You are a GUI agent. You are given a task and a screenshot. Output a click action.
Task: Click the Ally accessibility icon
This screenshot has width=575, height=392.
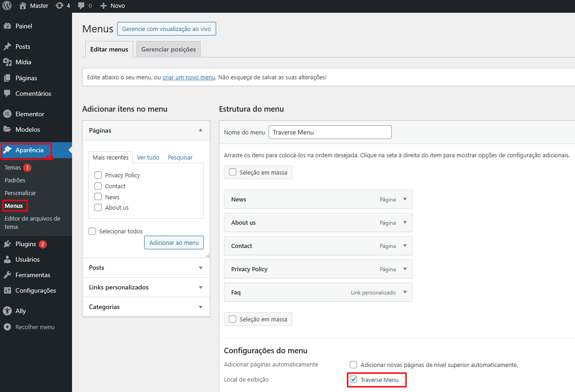pyautogui.click(x=7, y=311)
